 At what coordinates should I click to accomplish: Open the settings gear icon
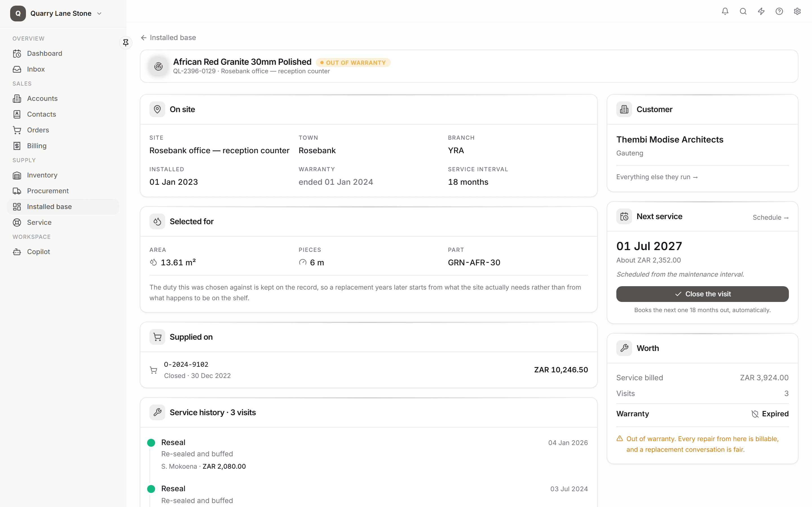click(797, 11)
